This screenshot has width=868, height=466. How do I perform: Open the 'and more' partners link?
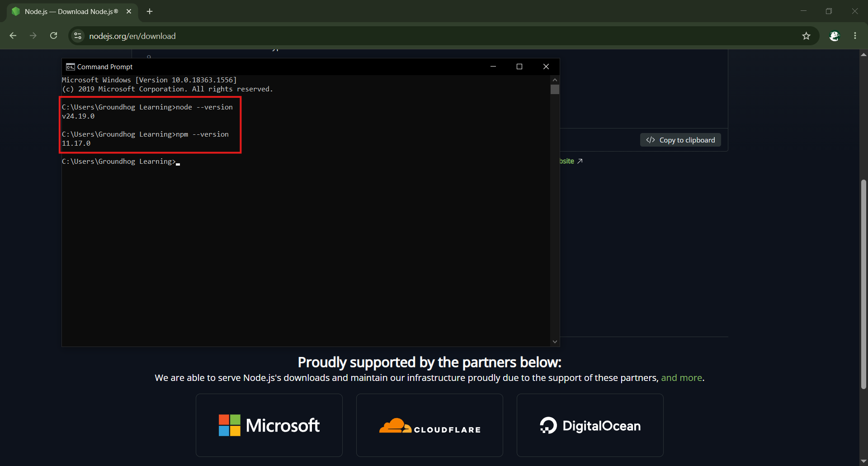pos(681,378)
